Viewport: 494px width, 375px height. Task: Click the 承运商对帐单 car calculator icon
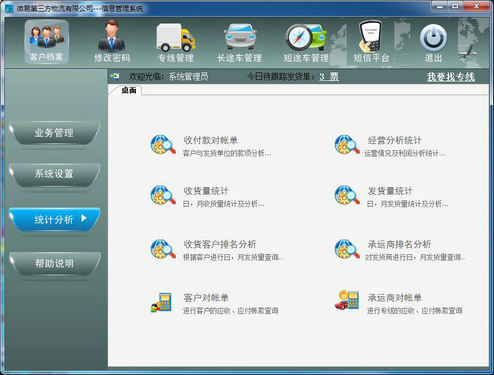click(x=347, y=300)
